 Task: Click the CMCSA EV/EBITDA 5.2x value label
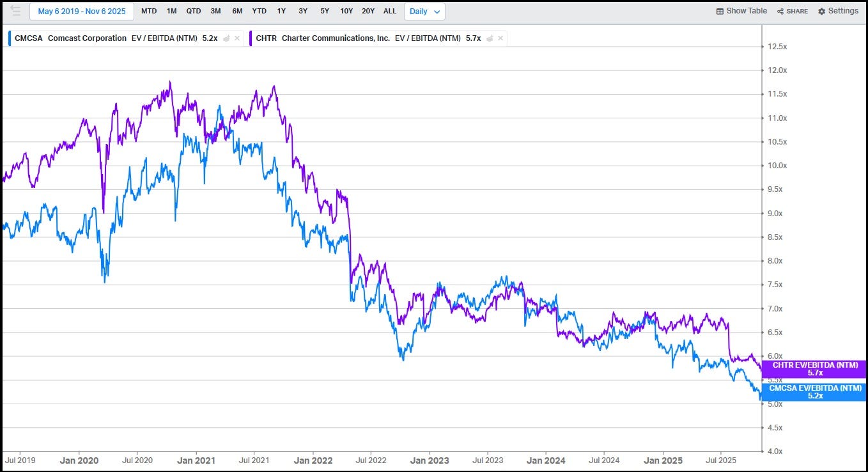(815, 392)
